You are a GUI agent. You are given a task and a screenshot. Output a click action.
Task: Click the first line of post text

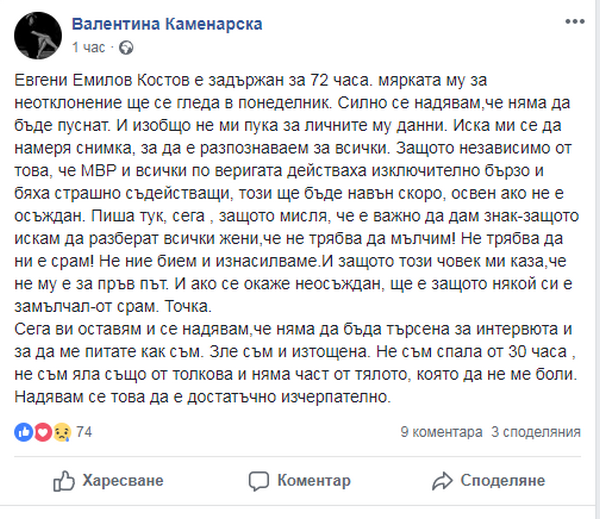click(x=251, y=80)
